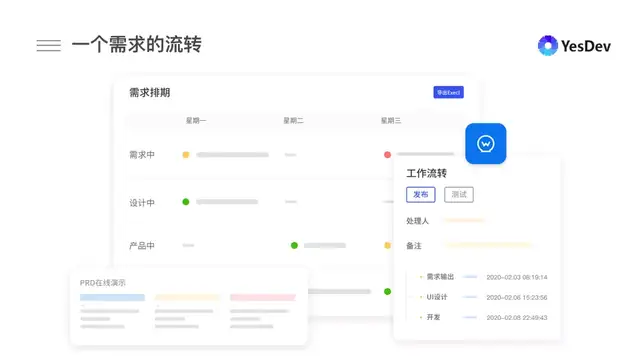Click timestamp 2020-02-03 08:19:14
The width and height of the screenshot is (640, 360).
click(517, 277)
